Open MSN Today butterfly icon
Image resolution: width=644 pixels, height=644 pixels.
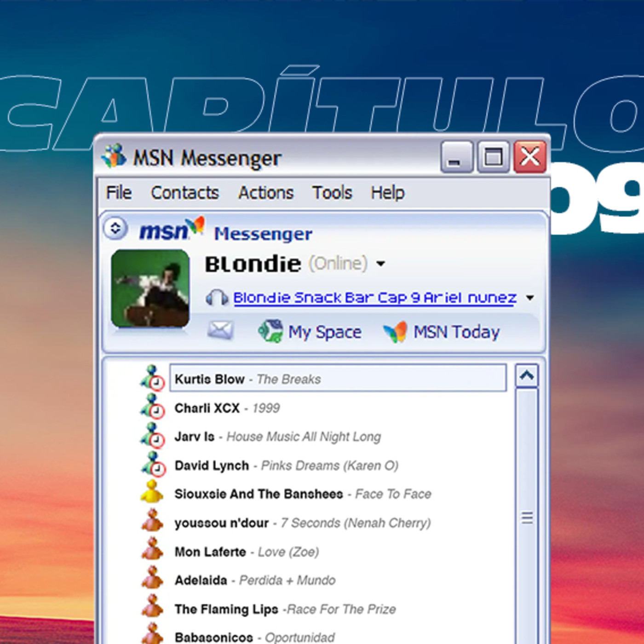click(x=395, y=332)
